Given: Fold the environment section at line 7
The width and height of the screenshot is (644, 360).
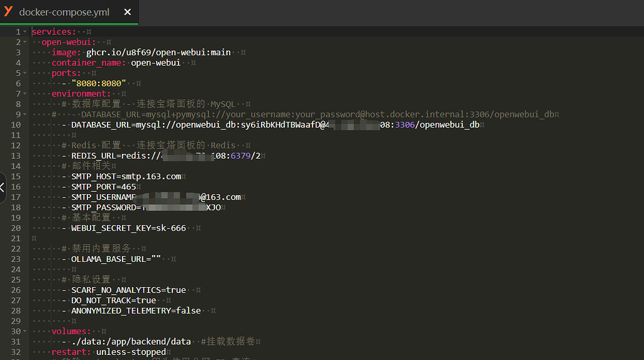Looking at the screenshot, I should click(x=25, y=94).
